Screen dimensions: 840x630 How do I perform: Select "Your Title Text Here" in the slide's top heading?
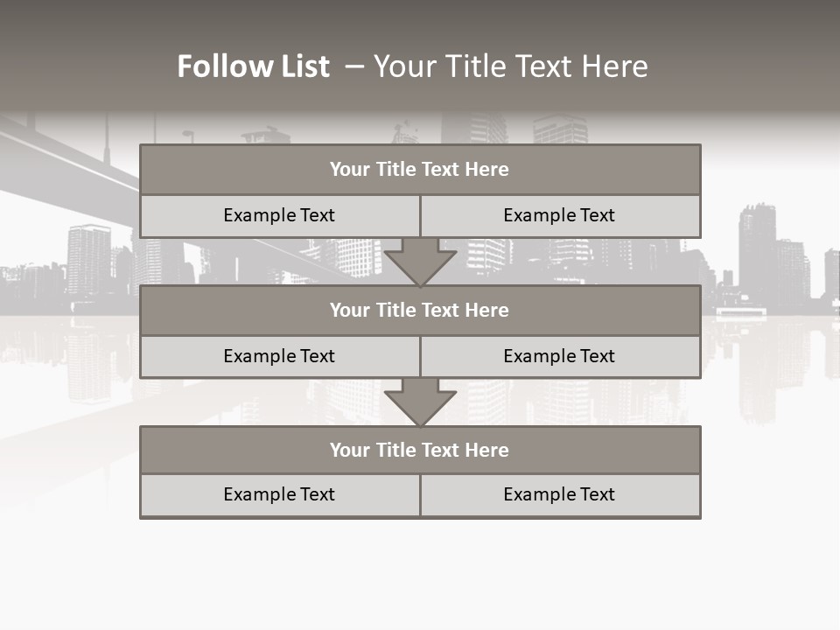click(x=510, y=66)
